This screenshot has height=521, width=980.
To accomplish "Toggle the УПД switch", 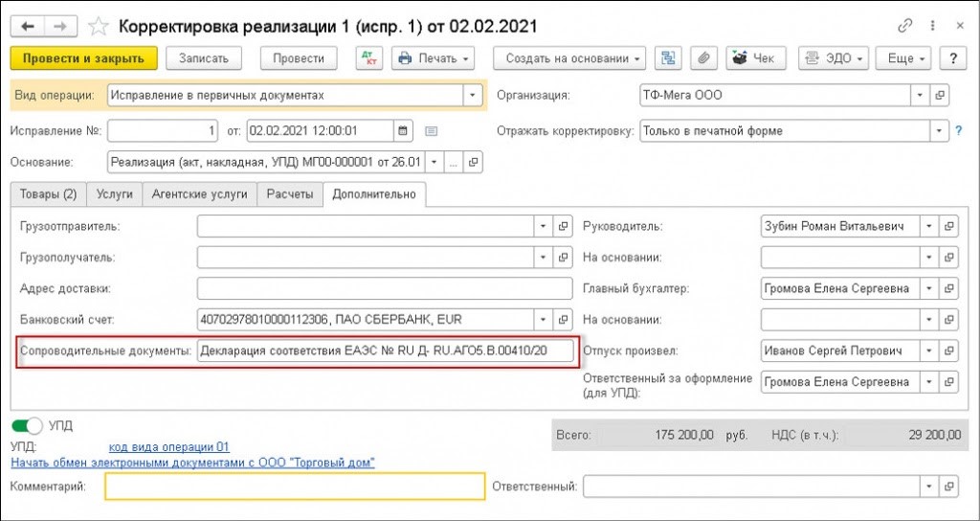I will [x=27, y=425].
